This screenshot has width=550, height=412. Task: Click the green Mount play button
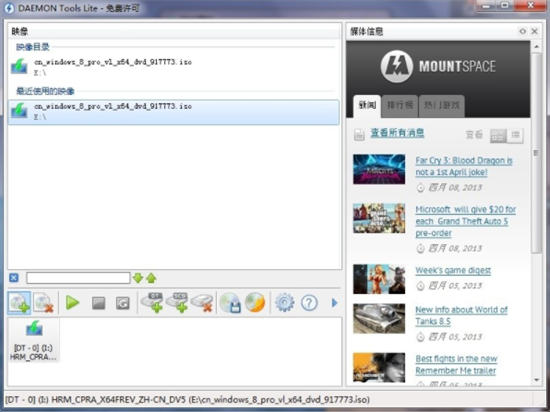73,303
